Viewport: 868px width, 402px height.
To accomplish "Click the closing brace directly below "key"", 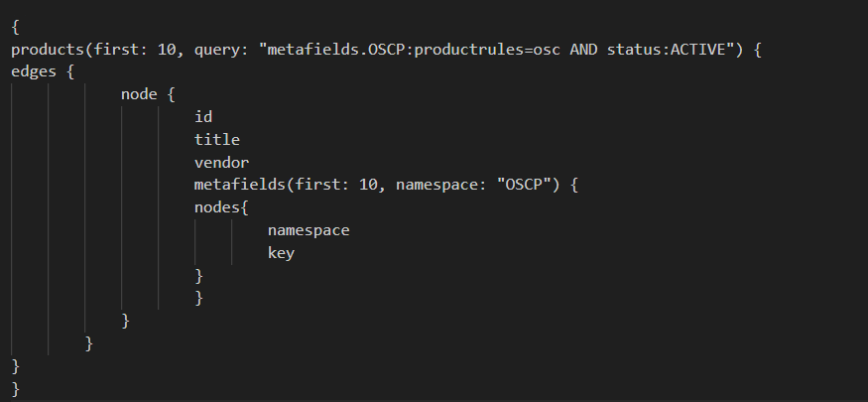I will 199,275.
